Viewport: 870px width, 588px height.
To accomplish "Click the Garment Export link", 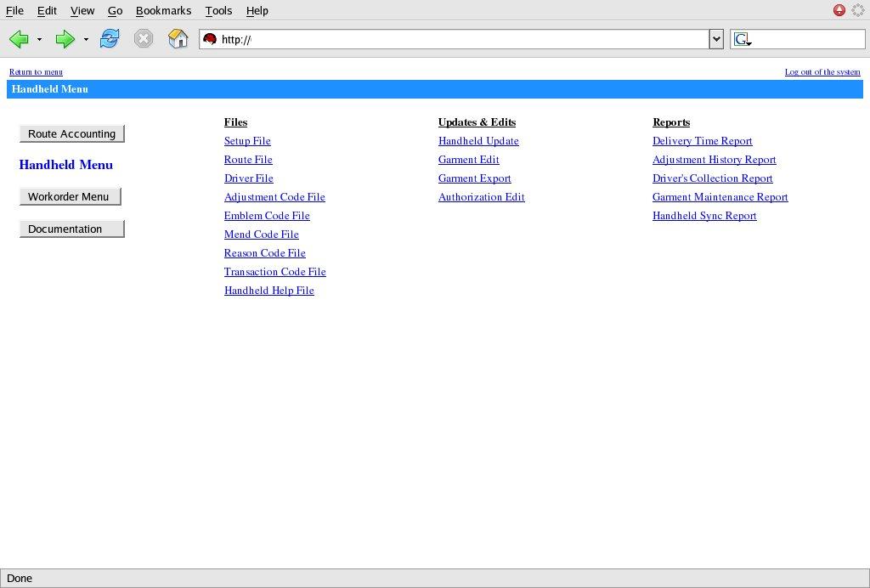I will (x=475, y=178).
